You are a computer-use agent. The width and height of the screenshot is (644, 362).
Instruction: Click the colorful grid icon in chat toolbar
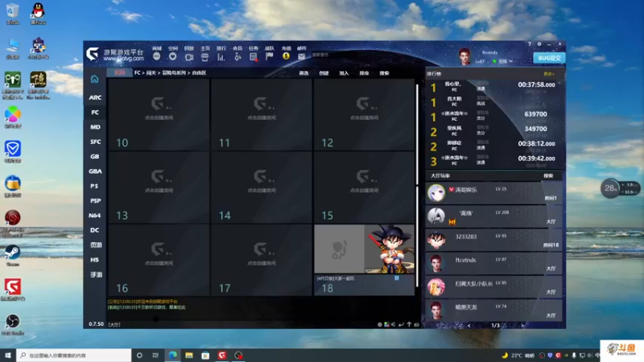point(386,324)
